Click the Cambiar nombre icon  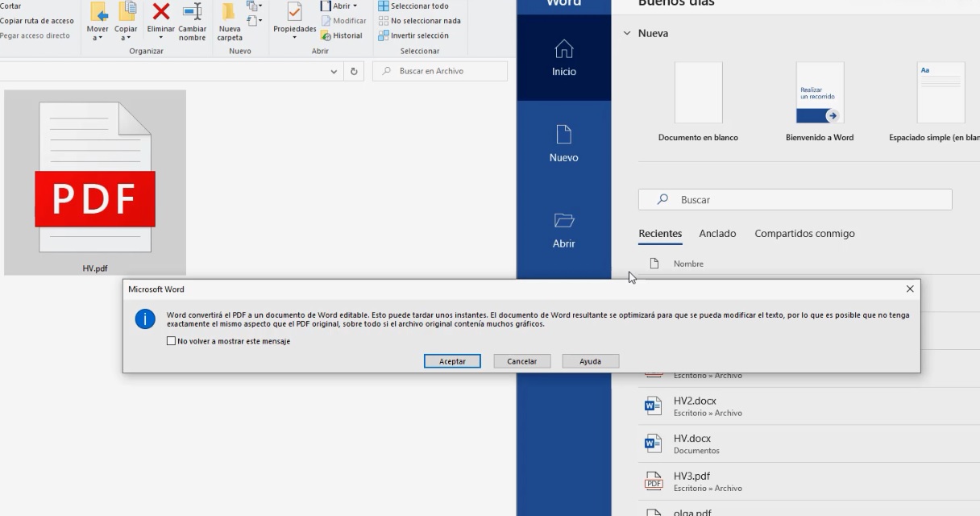(192, 11)
